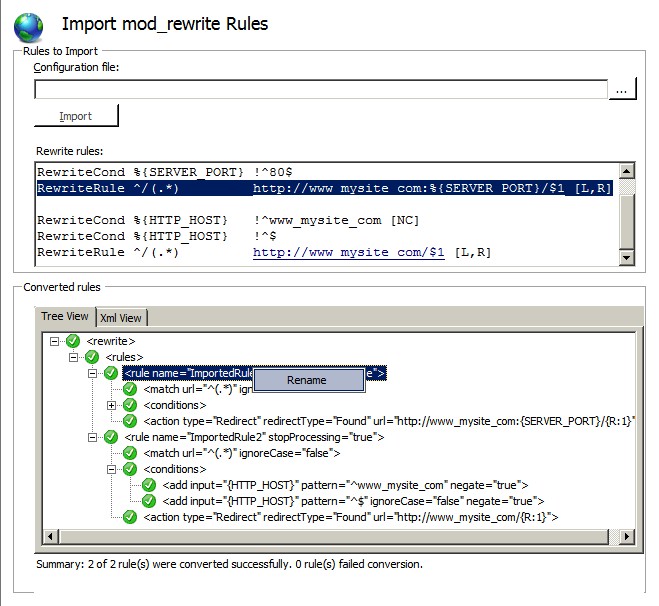
Task: Open file browser with the ... button
Action: (622, 89)
